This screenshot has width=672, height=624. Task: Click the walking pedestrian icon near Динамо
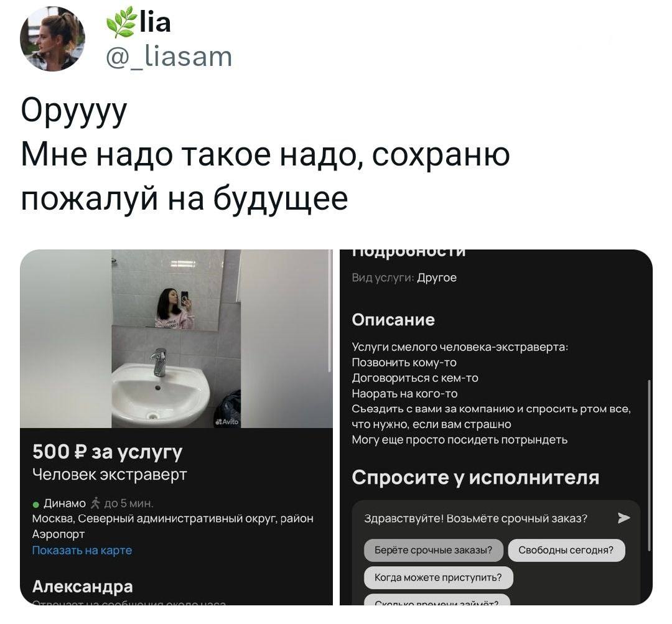(x=96, y=503)
